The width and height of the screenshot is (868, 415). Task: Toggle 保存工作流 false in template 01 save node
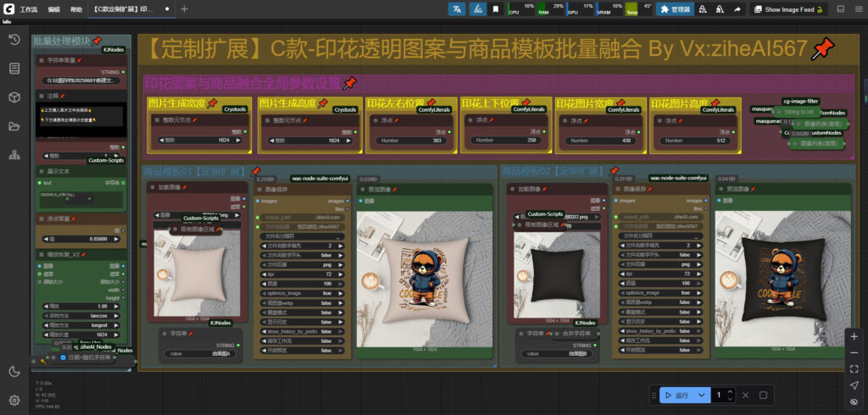click(x=303, y=340)
